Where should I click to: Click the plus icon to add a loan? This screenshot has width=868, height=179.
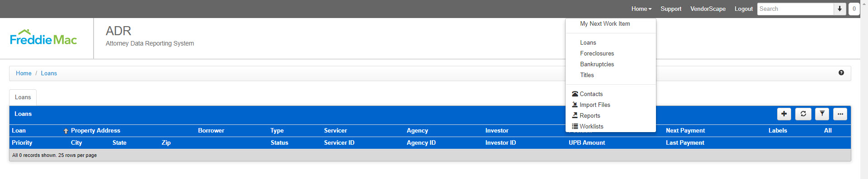click(784, 114)
